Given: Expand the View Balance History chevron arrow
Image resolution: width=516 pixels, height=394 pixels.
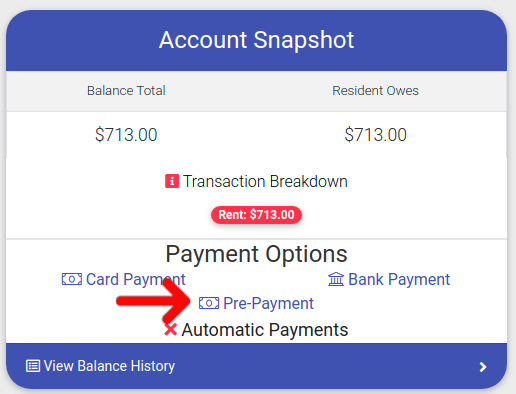Looking at the screenshot, I should (483, 367).
